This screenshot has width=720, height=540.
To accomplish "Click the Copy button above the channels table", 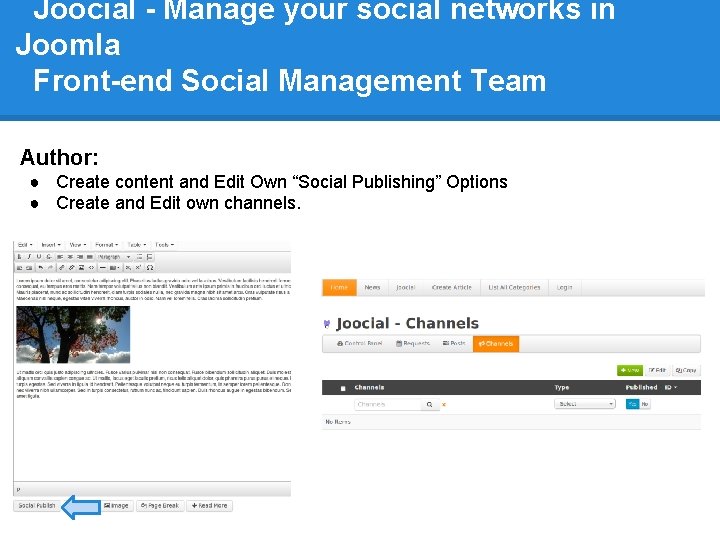I will point(686,370).
